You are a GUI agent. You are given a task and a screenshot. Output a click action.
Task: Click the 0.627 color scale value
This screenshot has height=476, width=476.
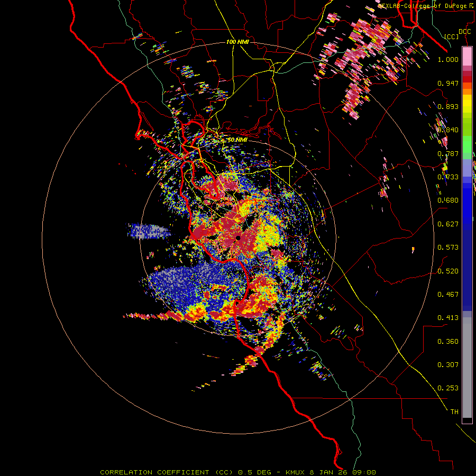pyautogui.click(x=448, y=224)
